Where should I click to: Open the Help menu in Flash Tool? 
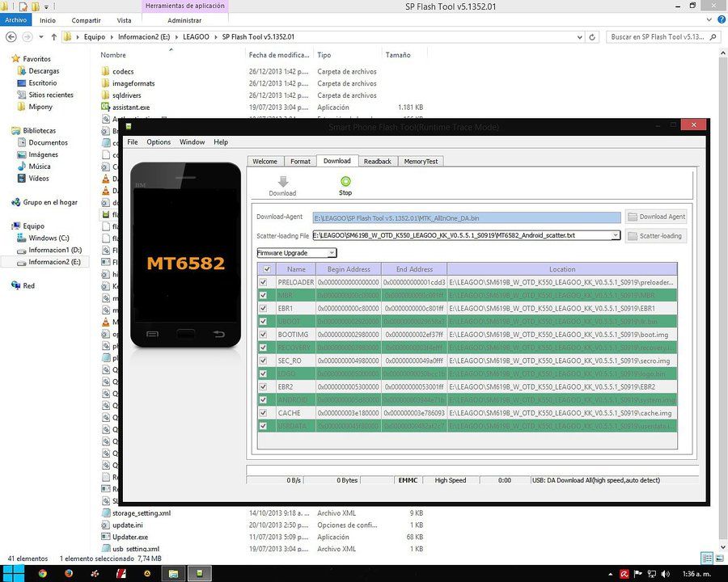[x=221, y=142]
